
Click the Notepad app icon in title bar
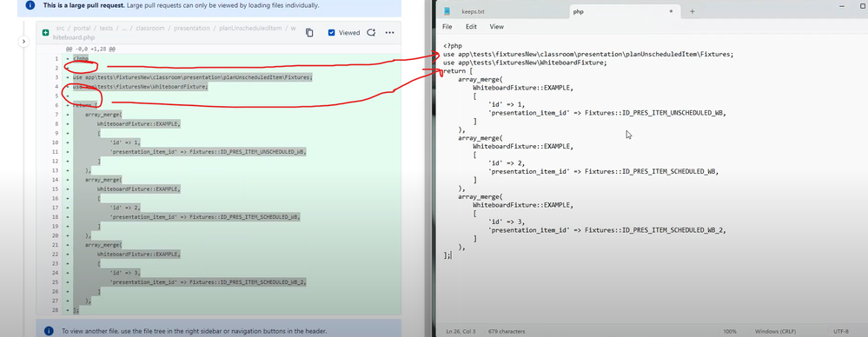[447, 11]
